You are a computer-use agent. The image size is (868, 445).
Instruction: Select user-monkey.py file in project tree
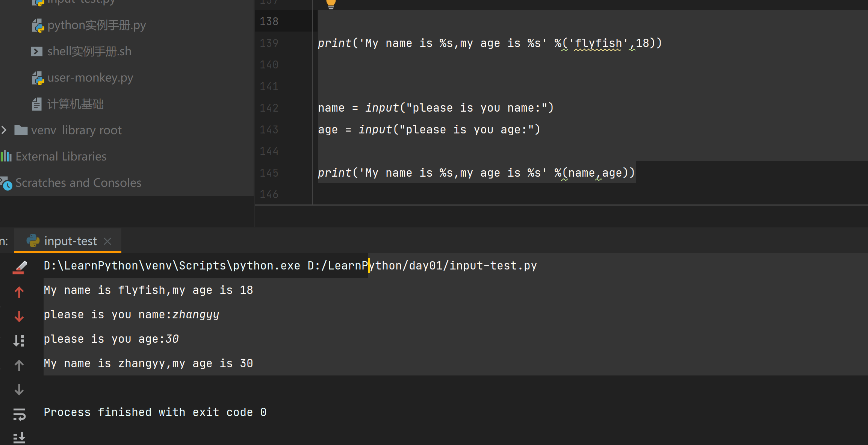pos(90,78)
